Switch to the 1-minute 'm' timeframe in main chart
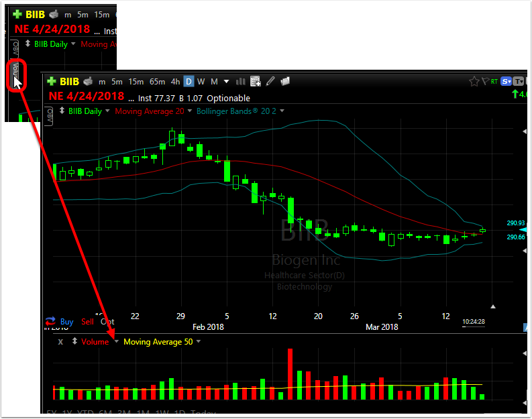Image resolution: width=532 pixels, height=419 pixels. point(102,82)
